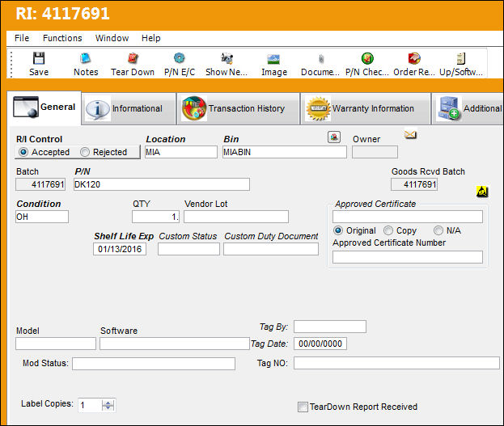This screenshot has width=504, height=426.
Task: Click the Model field
Action: pos(56,344)
